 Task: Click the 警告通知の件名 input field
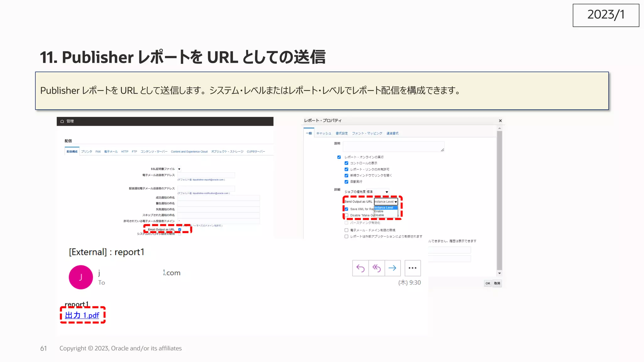[x=219, y=204]
